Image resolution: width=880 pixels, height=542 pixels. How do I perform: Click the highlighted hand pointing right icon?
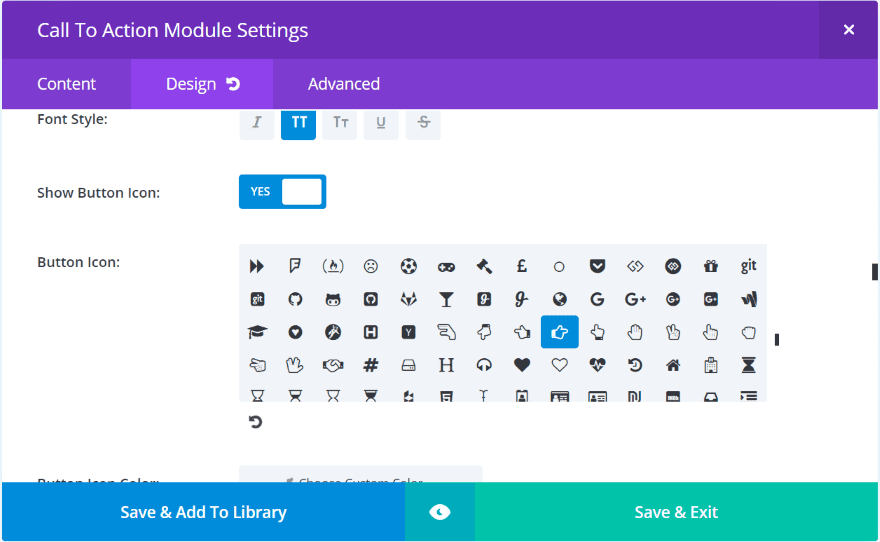tap(560, 332)
